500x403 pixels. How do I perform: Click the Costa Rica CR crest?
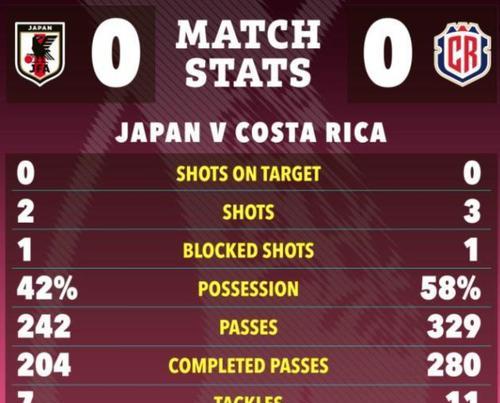point(462,54)
